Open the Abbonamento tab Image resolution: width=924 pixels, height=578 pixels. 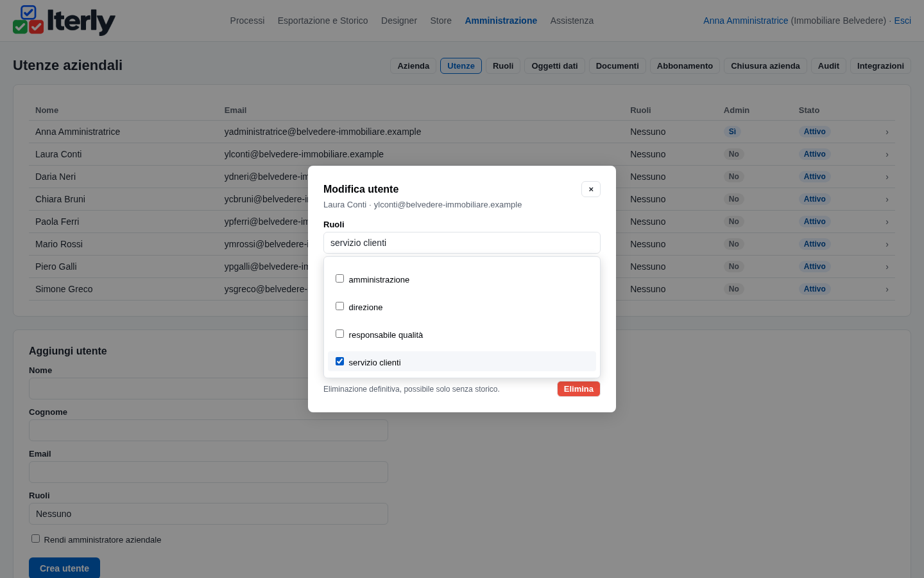tap(685, 66)
